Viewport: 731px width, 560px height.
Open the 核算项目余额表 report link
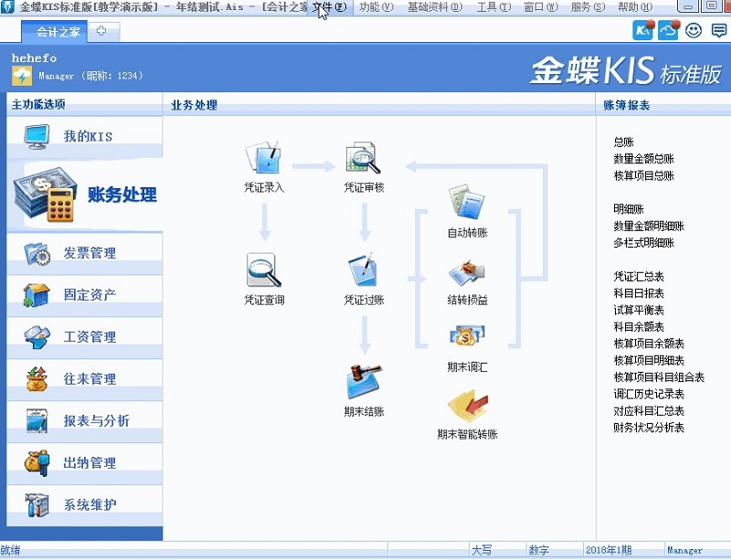(649, 343)
